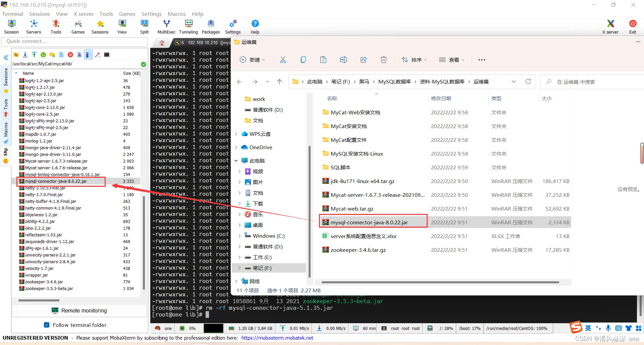This screenshot has height=345, width=644.
Task: Click the Explorer share icon
Action: pyautogui.click(x=364, y=60)
